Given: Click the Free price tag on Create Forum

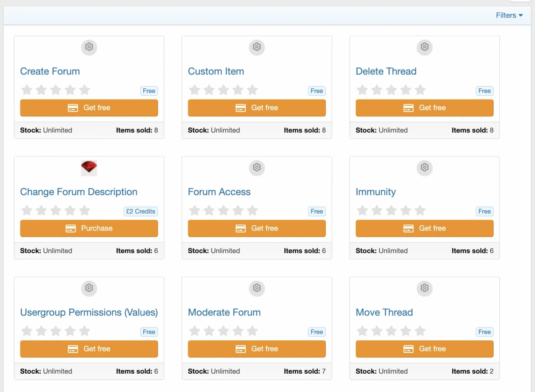Looking at the screenshot, I should (149, 91).
